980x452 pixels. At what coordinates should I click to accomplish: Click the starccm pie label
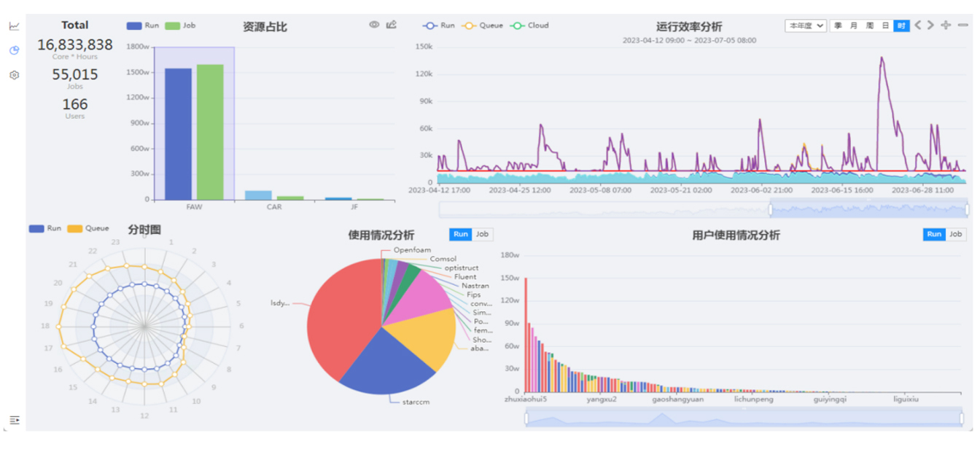point(416,402)
